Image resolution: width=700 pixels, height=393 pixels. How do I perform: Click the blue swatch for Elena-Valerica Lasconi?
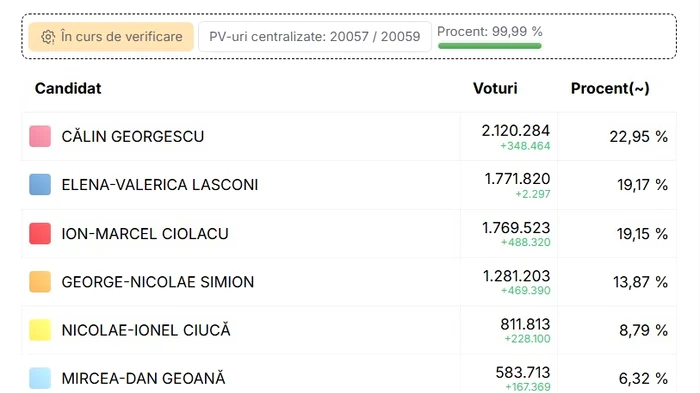40,184
